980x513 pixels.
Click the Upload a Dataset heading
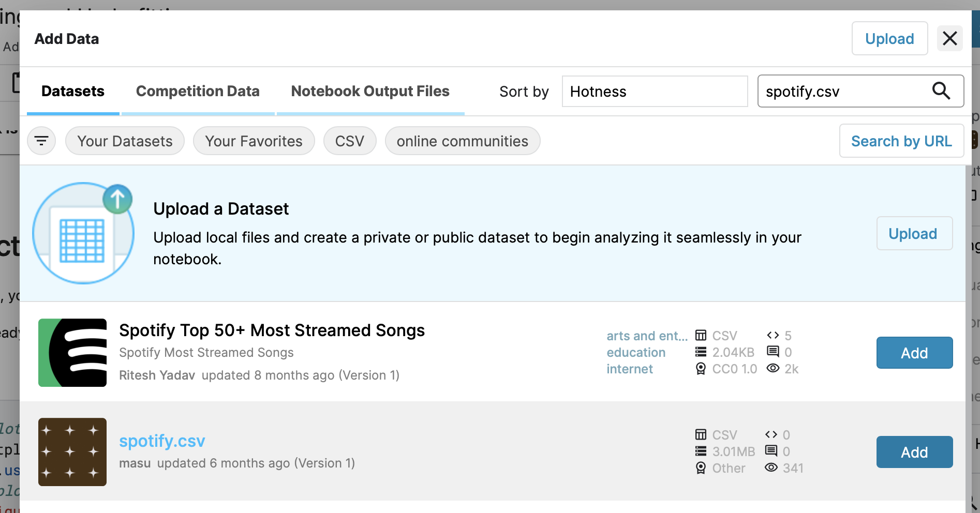[221, 208]
